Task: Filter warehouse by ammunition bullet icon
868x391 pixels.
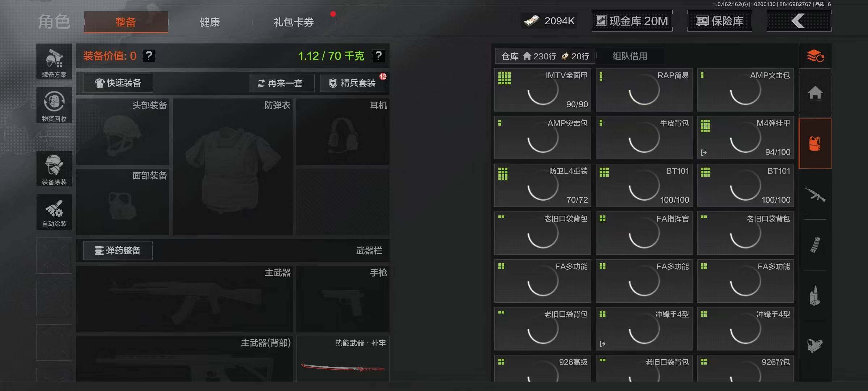Action: [x=815, y=296]
